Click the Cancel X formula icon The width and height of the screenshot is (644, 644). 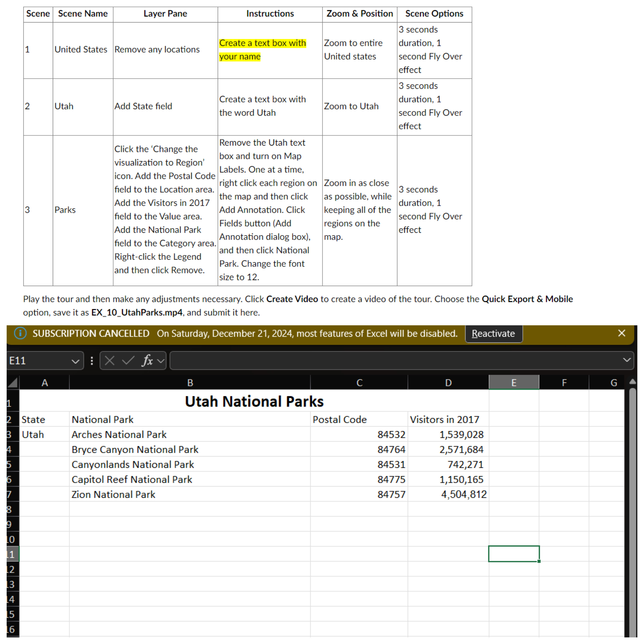pos(109,361)
